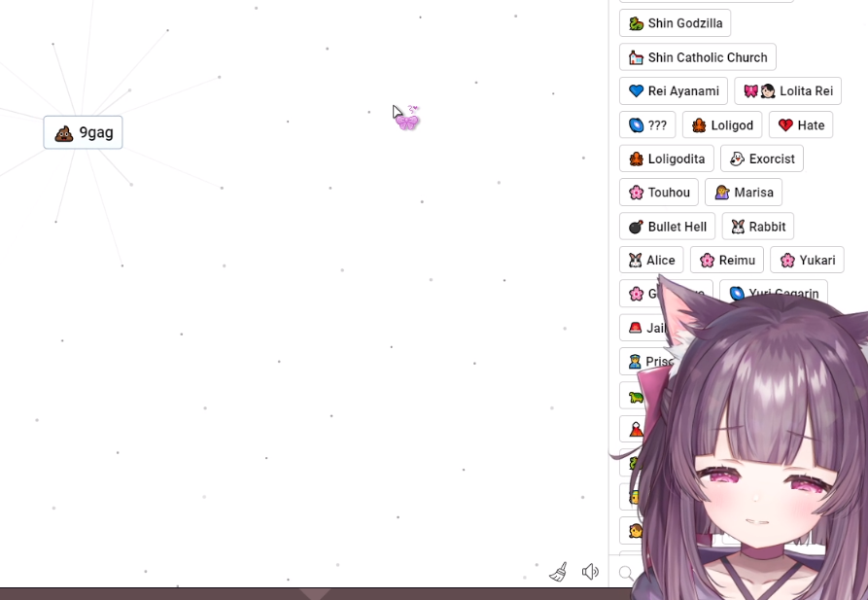Click the search magnifier icon

pos(626,573)
